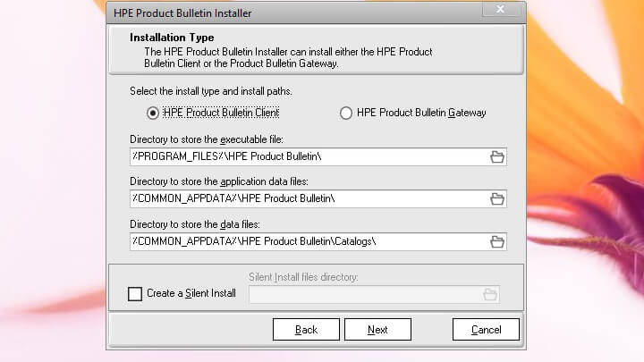The image size is (644, 362).
Task: Enable the Create a Silent Install checkbox
Action: pyautogui.click(x=135, y=293)
